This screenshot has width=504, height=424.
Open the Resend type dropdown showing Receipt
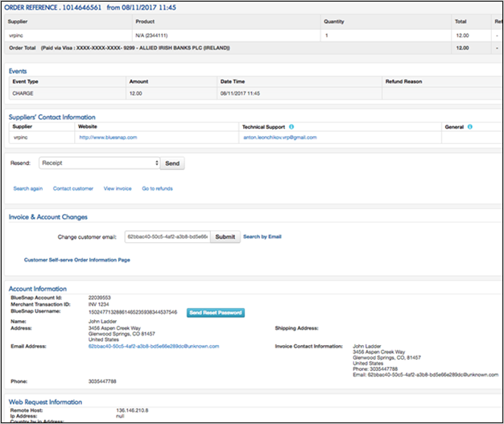click(100, 163)
